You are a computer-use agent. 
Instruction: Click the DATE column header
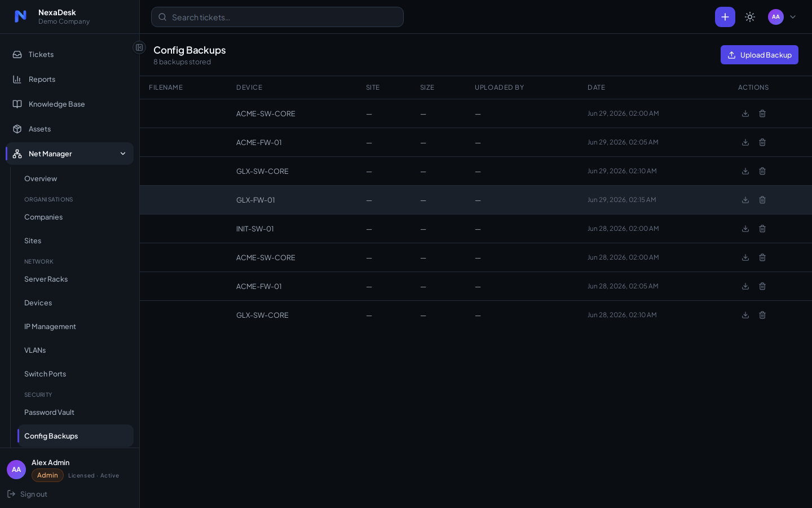[596, 87]
